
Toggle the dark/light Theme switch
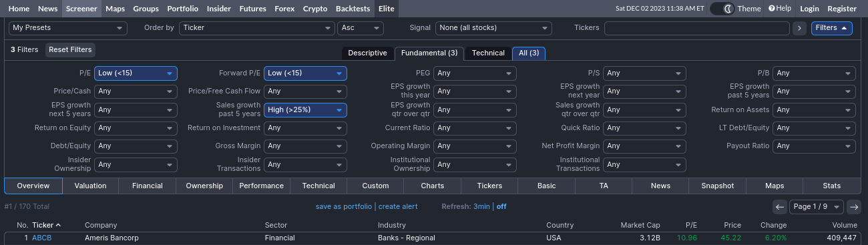722,9
